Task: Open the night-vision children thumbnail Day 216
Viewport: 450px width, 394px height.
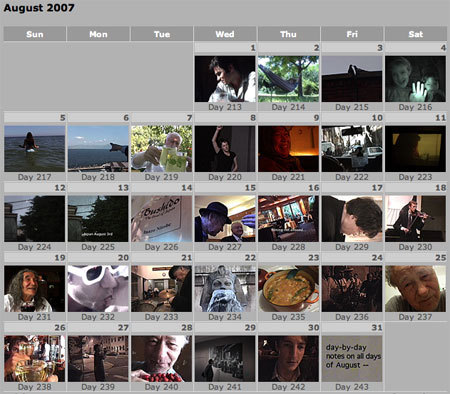Action: [x=415, y=79]
